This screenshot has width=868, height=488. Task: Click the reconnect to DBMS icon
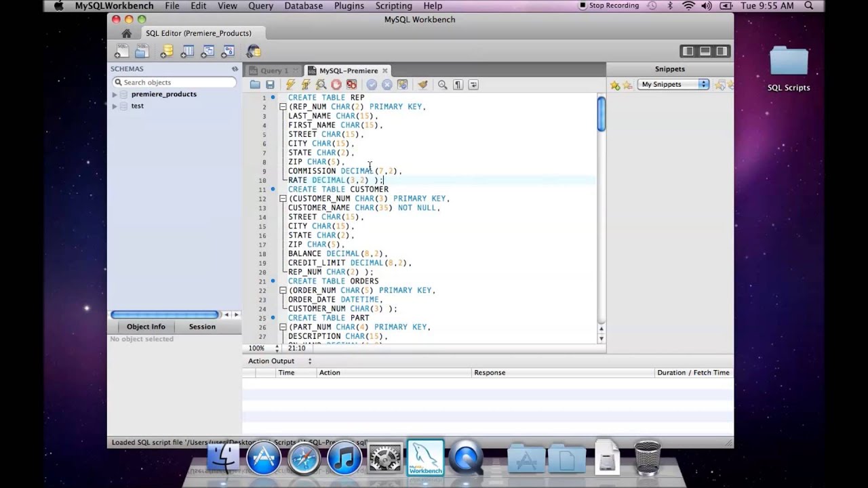253,51
